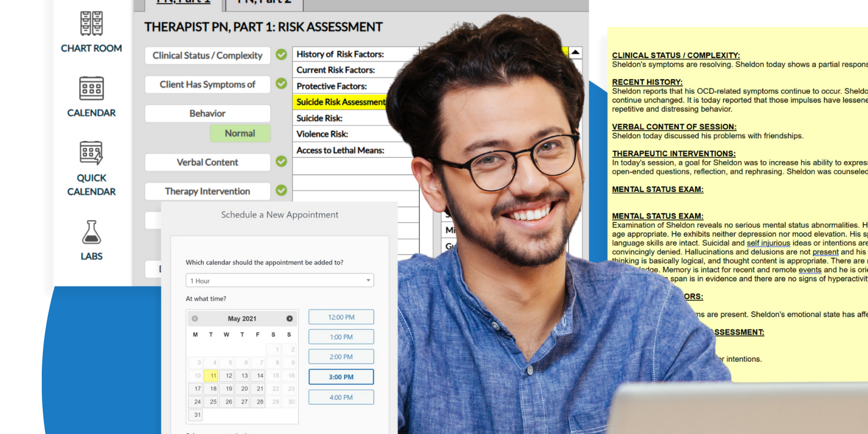Open the 1 Hour calendar dropdown

279,280
